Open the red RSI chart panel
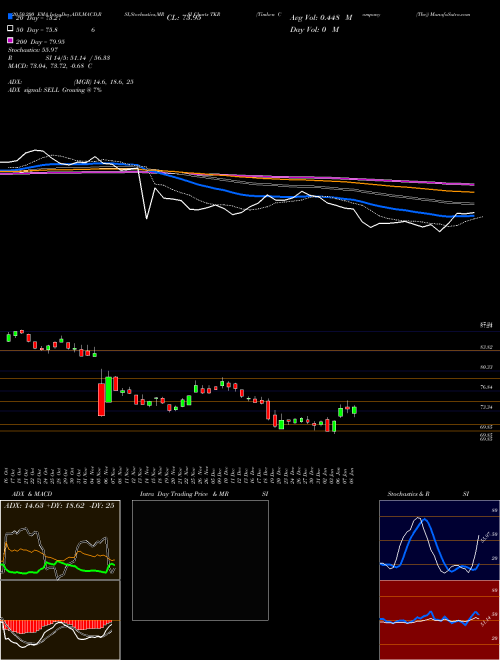The image size is (500, 660). 439,620
